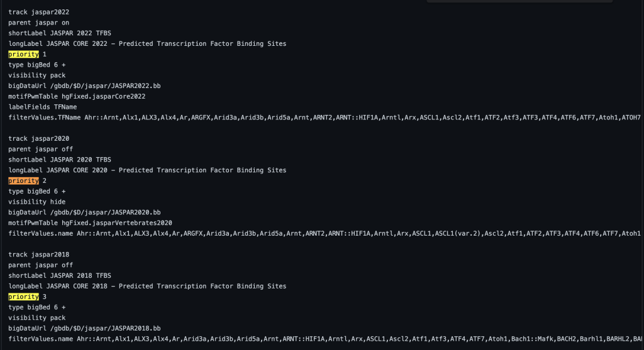Click the 'track jaspar2022' line
The height and width of the screenshot is (350, 644).
(x=38, y=12)
